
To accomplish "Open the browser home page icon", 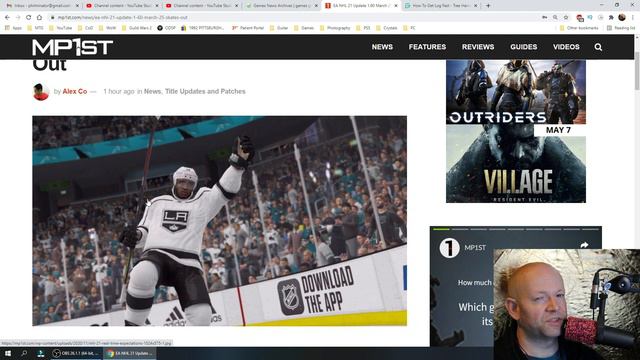I will click(x=39, y=18).
